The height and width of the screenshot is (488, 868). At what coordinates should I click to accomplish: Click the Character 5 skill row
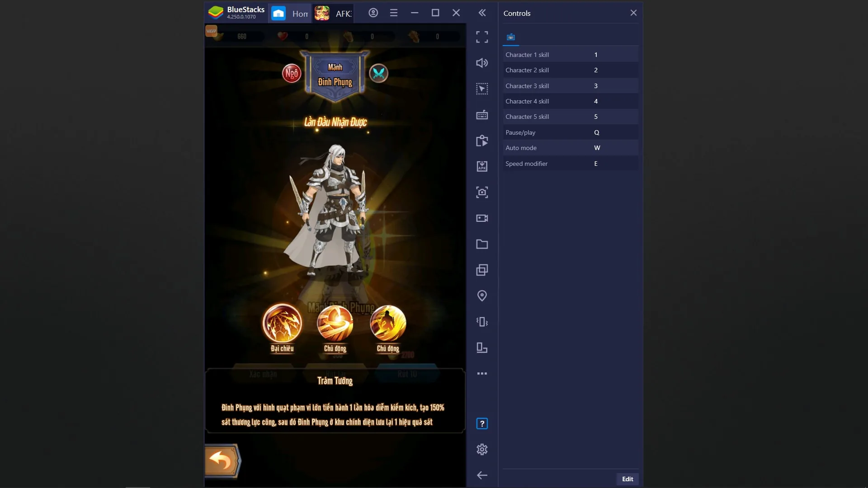coord(571,117)
